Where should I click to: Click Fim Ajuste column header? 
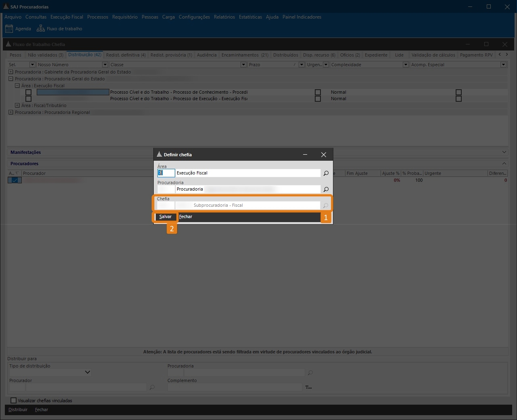363,173
